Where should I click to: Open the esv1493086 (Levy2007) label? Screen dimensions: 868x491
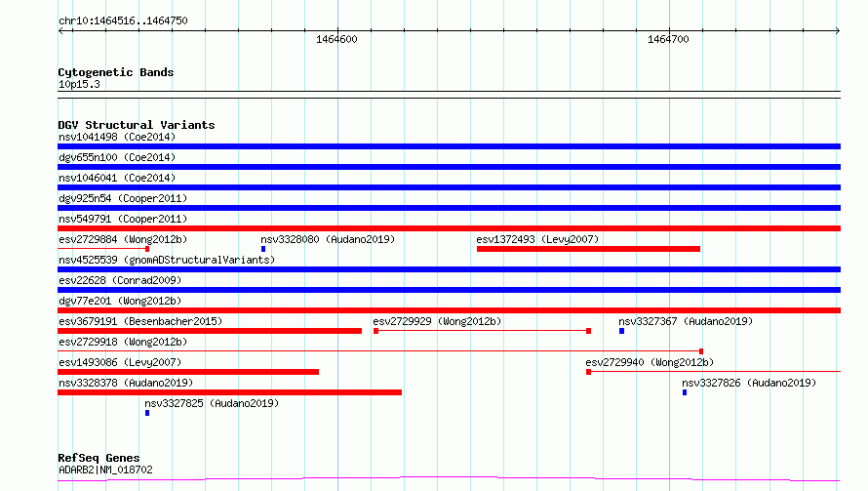(120, 362)
